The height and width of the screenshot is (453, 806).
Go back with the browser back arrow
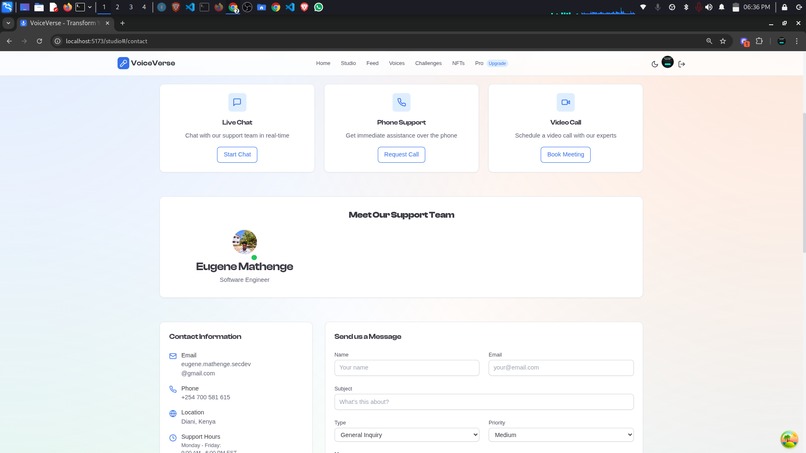9,41
